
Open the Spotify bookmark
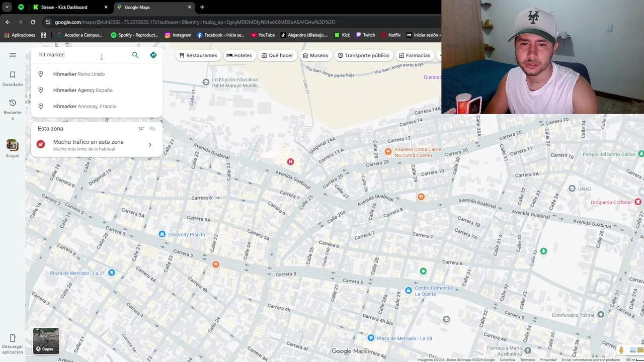tap(134, 35)
